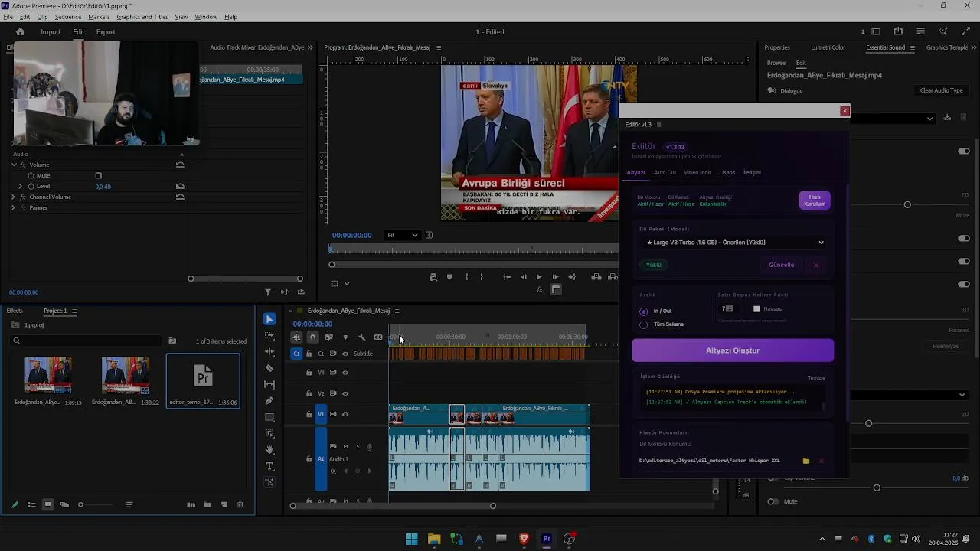Image resolution: width=980 pixels, height=551 pixels.
Task: Select the Type tool
Action: [269, 466]
